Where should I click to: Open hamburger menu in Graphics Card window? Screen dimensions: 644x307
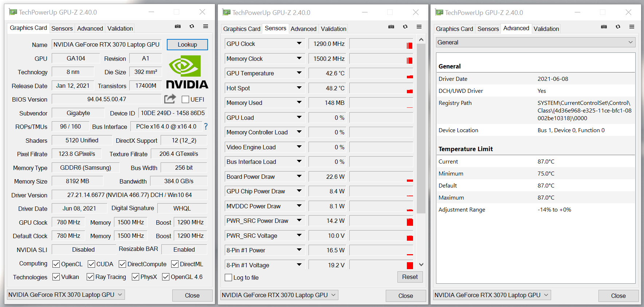point(205,26)
